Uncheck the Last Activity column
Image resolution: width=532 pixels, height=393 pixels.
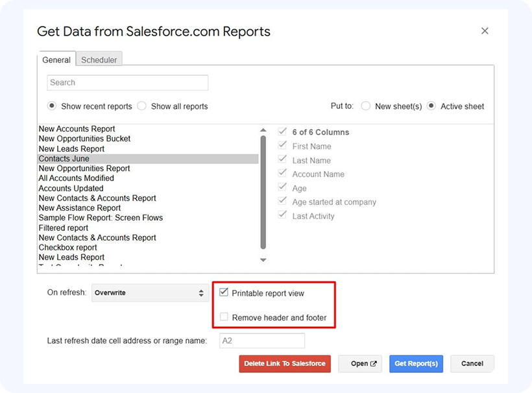[x=282, y=215]
